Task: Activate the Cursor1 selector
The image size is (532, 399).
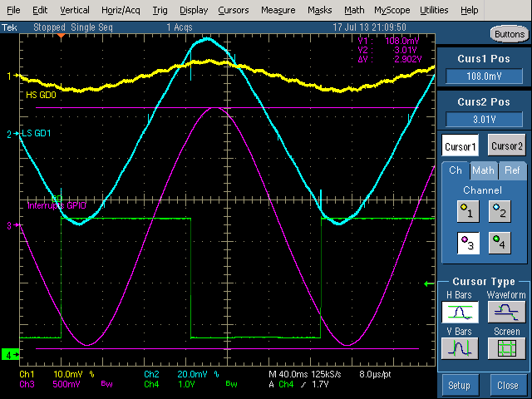Action: (460, 145)
